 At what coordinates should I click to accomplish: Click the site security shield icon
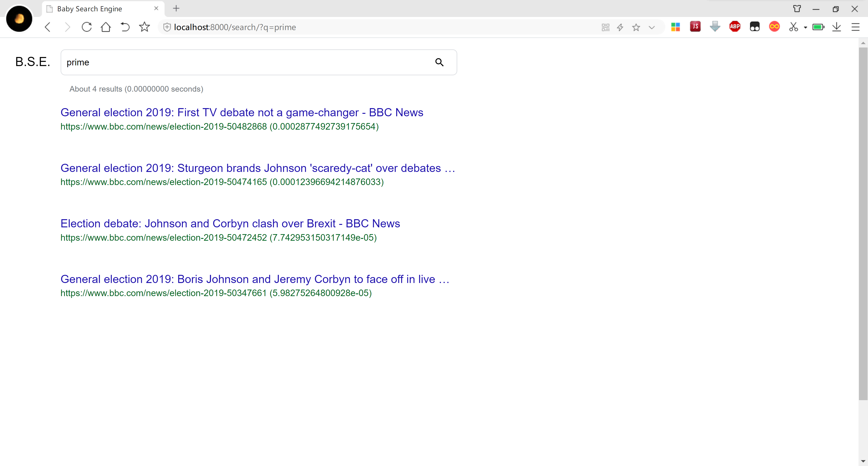(167, 27)
